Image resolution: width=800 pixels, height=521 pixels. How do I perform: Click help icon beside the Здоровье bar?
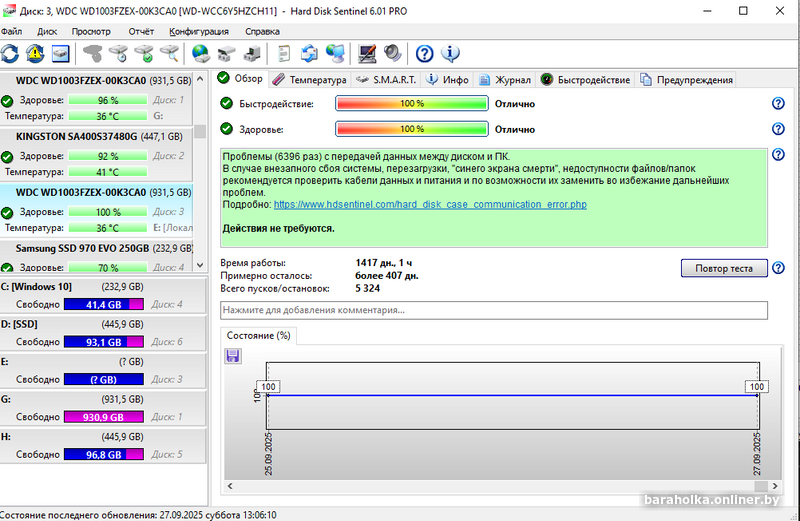tap(778, 129)
